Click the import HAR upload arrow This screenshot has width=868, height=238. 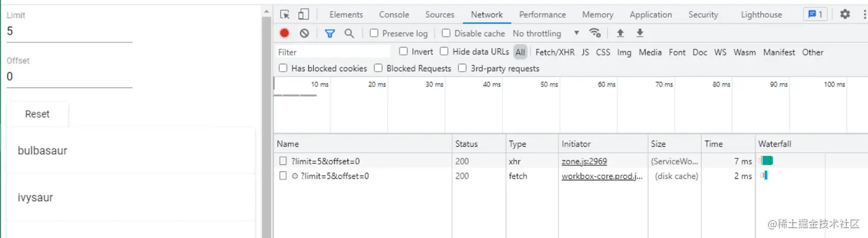click(x=620, y=33)
